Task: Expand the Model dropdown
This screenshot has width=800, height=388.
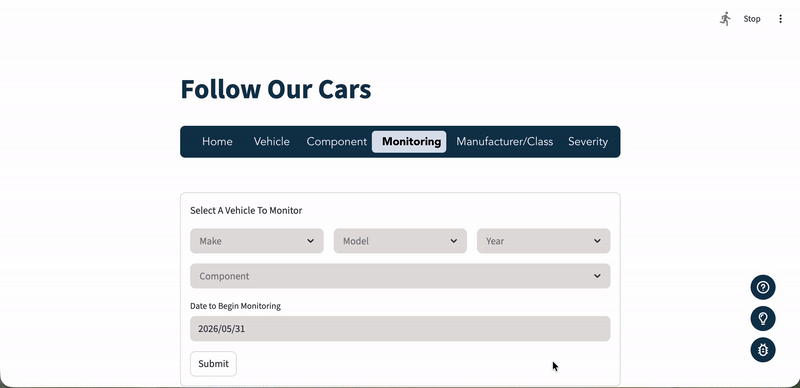Action: point(400,241)
